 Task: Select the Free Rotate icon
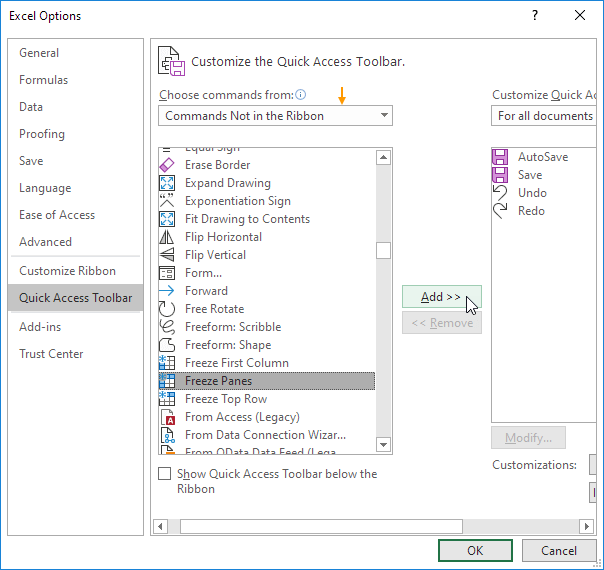167,309
